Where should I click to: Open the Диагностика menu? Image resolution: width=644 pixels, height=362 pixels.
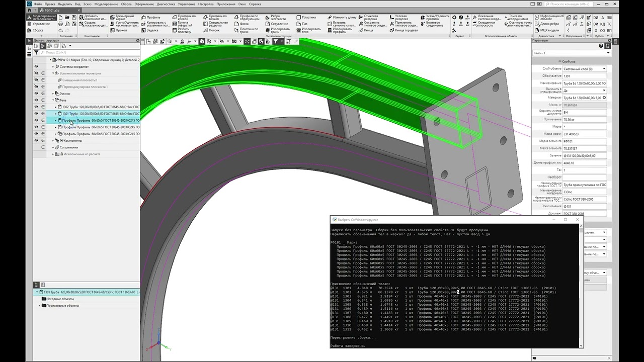click(x=166, y=4)
